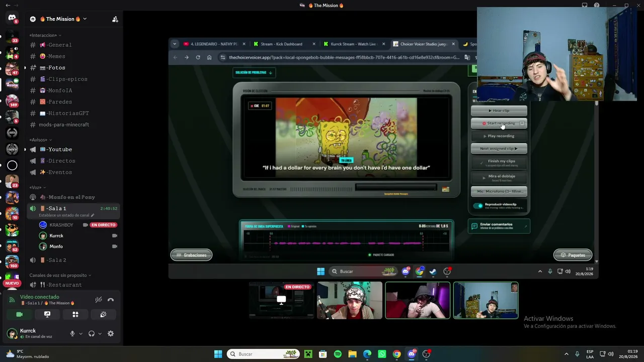Open the weather widget showing 9°C
644x362 pixels.
click(x=27, y=354)
